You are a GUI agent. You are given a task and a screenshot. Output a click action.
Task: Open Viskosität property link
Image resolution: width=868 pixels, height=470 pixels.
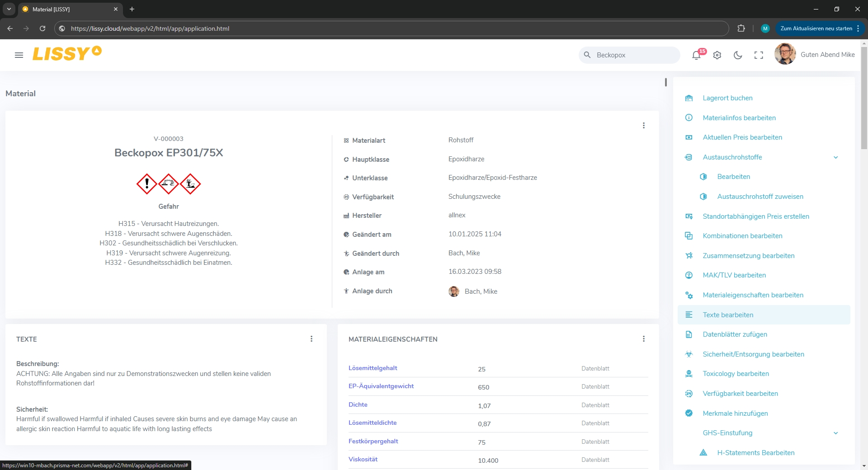[x=363, y=460]
